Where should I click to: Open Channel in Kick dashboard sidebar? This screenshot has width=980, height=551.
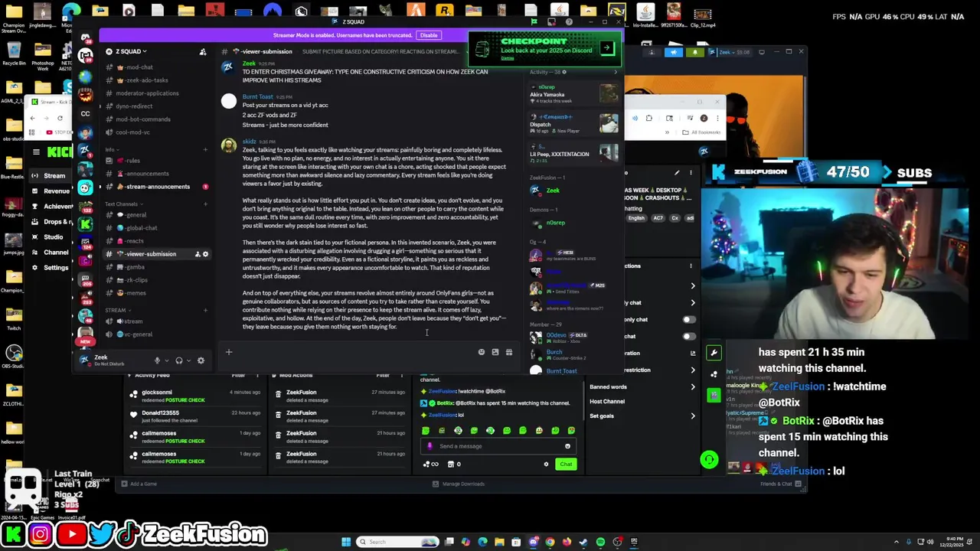(50, 252)
